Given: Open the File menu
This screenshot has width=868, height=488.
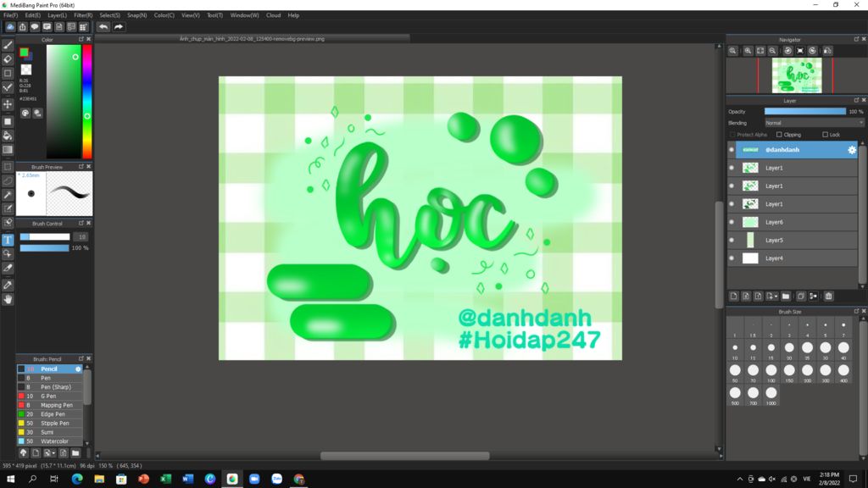Looking at the screenshot, I should pos(10,15).
